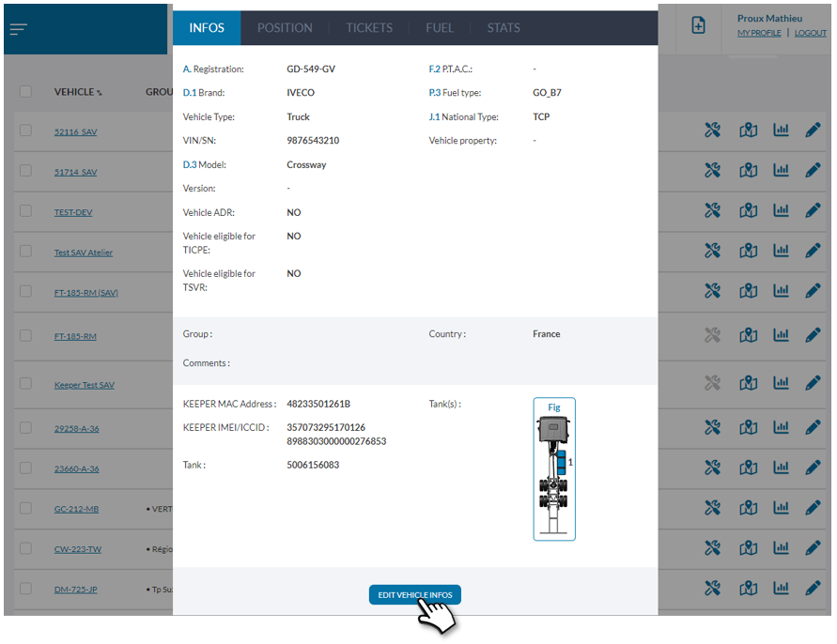The width and height of the screenshot is (837, 644).
Task: Click pencil edit icon for 23660-A-36 row
Action: [x=813, y=468]
